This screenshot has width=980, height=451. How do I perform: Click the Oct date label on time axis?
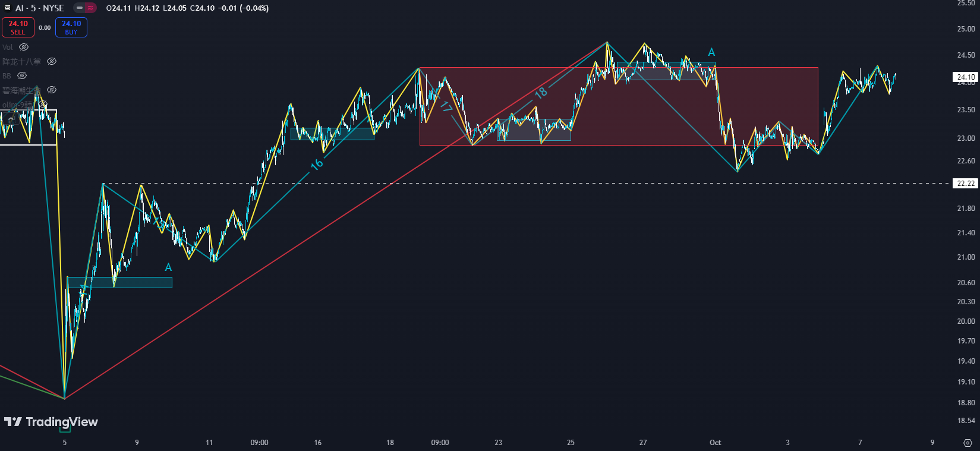coord(715,443)
